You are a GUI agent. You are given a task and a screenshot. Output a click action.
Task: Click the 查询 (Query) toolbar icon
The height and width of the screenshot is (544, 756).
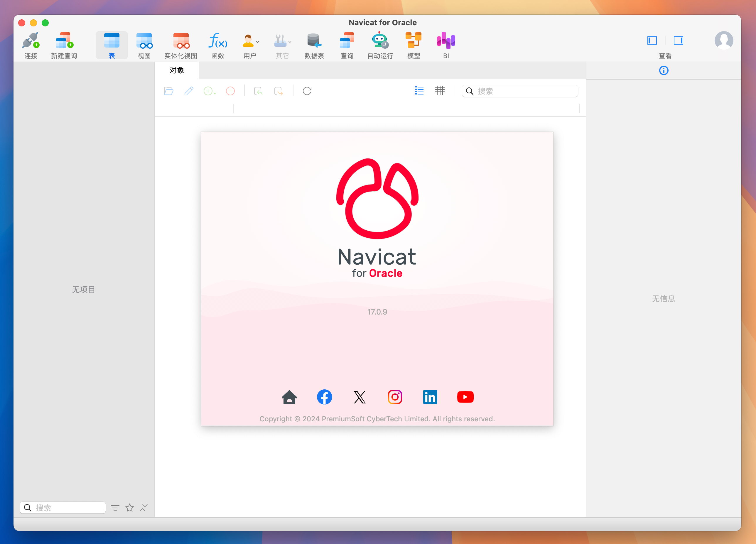point(347,45)
